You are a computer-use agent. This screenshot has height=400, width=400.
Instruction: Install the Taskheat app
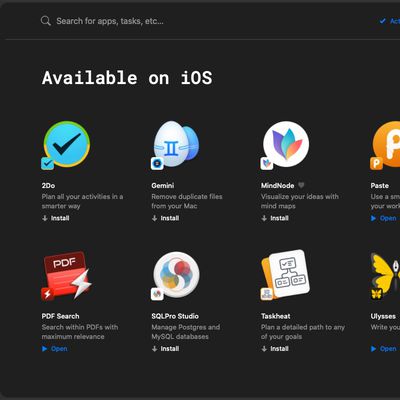coord(275,349)
